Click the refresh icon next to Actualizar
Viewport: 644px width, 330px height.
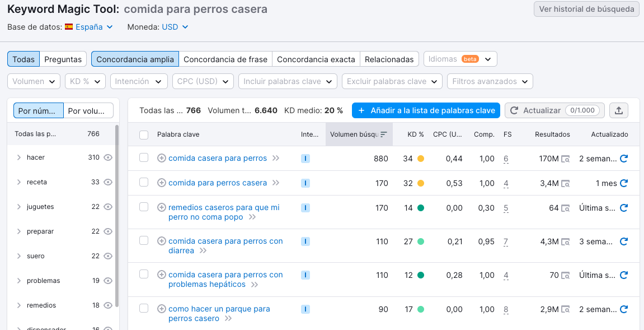tap(514, 110)
